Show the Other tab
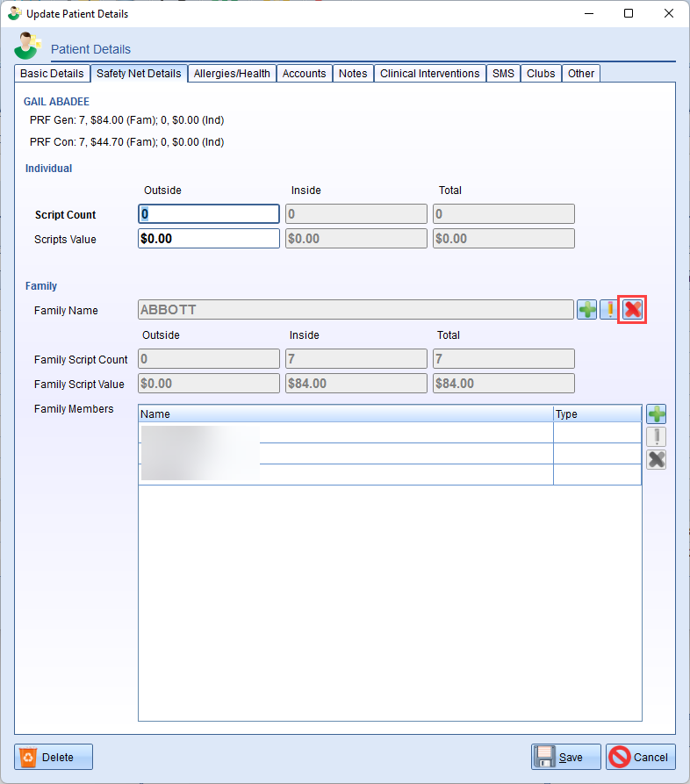Screen dimensions: 690x784 581,74
